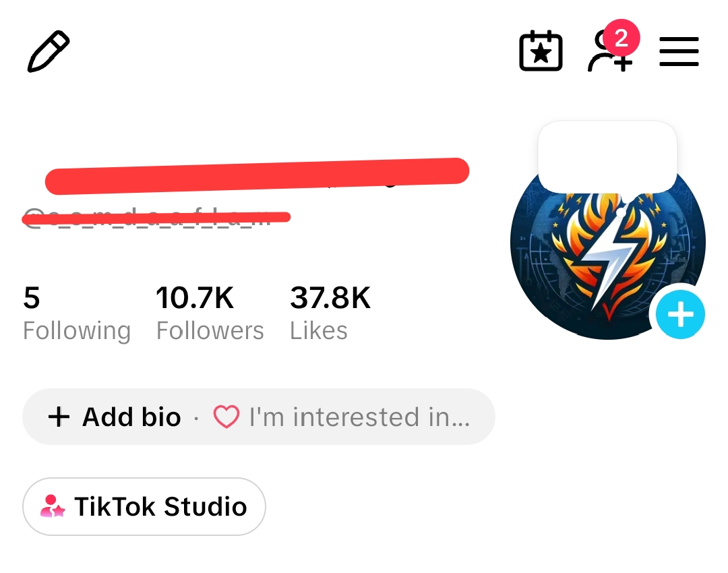The height and width of the screenshot is (573, 728).
Task: Open the Following list
Action: pyautogui.click(x=77, y=314)
